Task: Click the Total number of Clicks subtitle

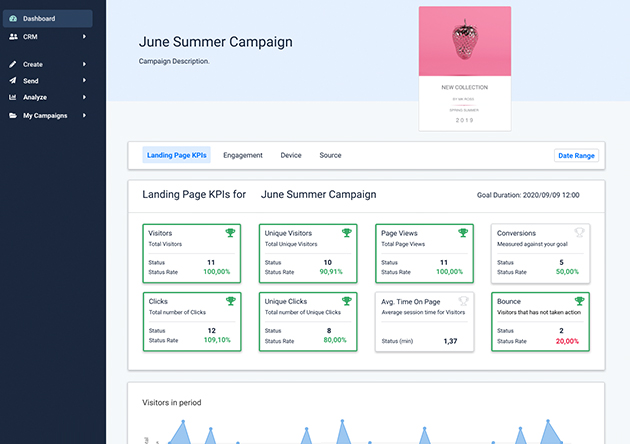Action: pos(177,312)
